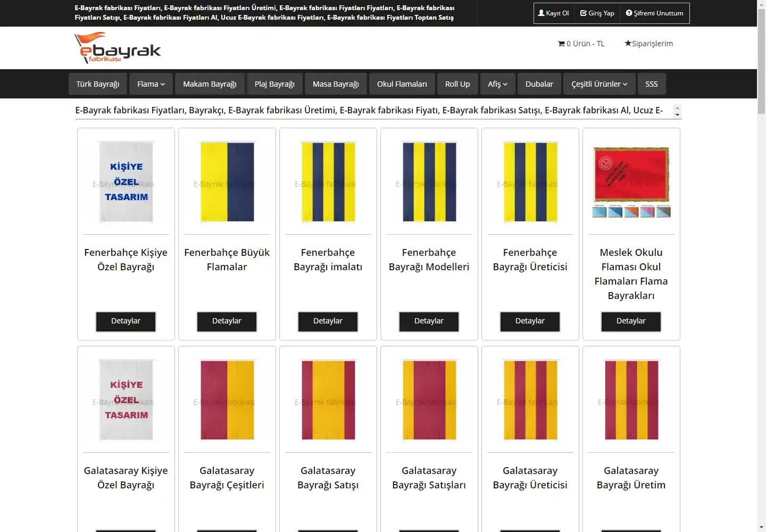Click the star icon beside Siparişlerim

[628, 43]
